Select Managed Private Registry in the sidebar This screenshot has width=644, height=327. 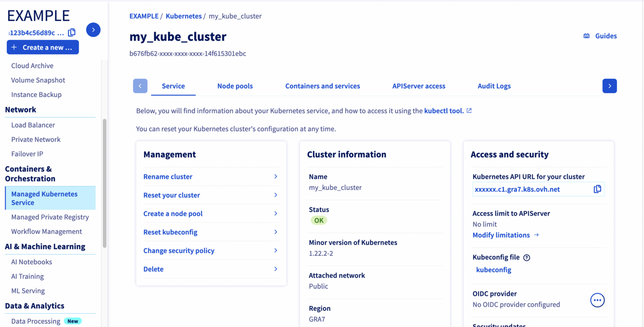pos(50,217)
